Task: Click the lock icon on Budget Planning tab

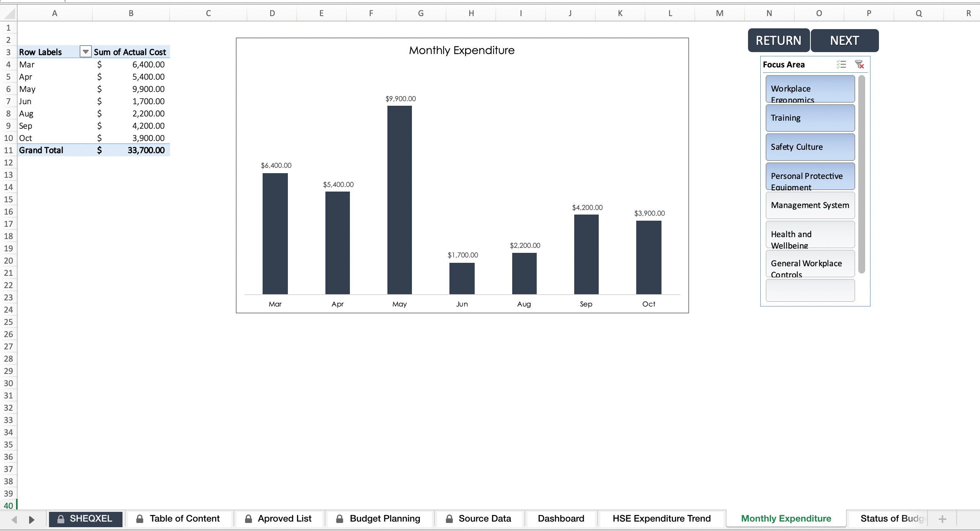Action: pos(339,518)
